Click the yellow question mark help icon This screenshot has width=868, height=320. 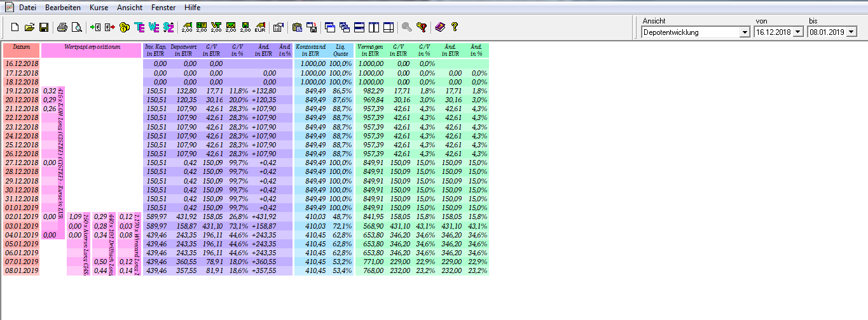[455, 27]
